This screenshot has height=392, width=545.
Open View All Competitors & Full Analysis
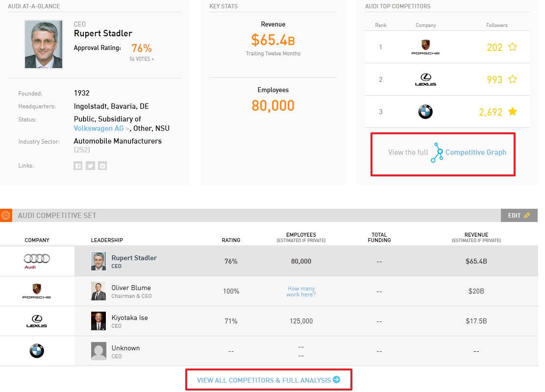(268, 380)
